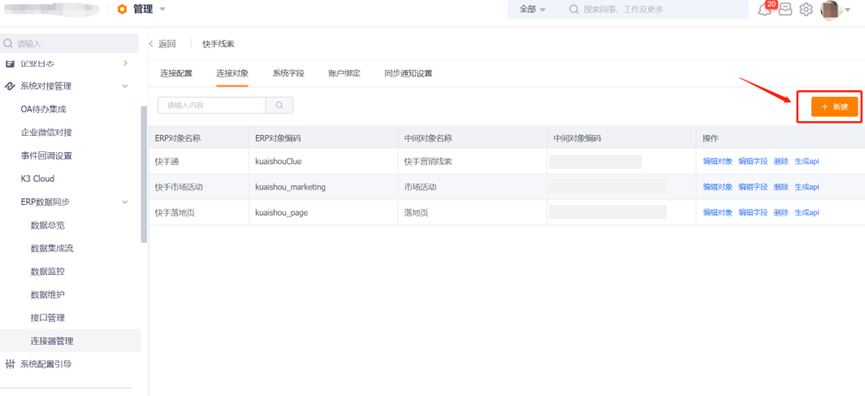Screen dimensions: 865x396
Task: Open the user avatar dropdown arrow
Action: [848, 10]
